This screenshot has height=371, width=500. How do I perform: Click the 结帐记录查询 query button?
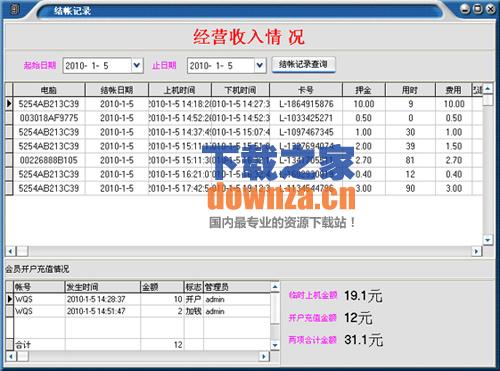pos(303,64)
